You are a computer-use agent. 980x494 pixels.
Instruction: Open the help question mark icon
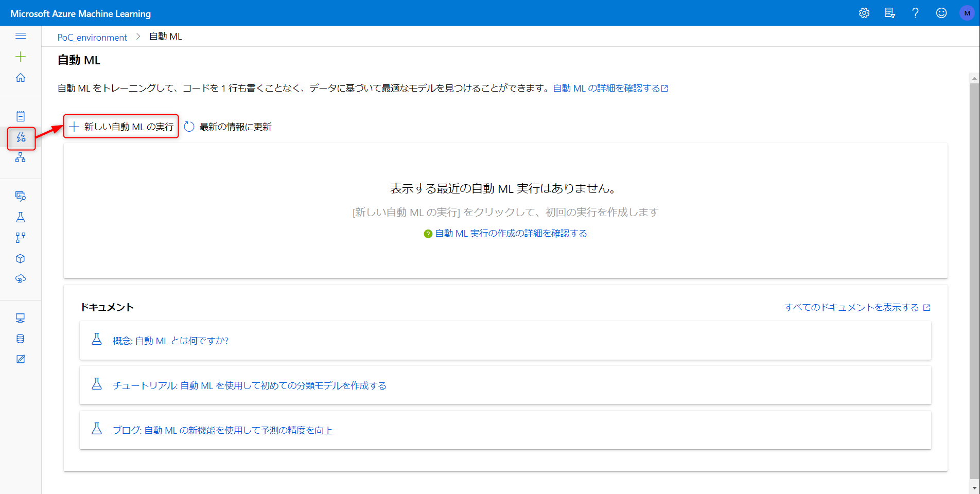916,13
